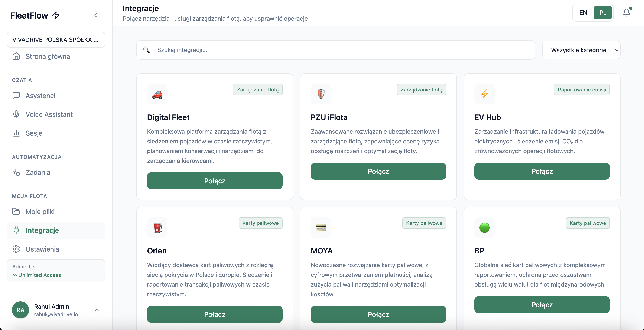Click the Sesje chart icon
The width and height of the screenshot is (644, 330).
(16, 133)
